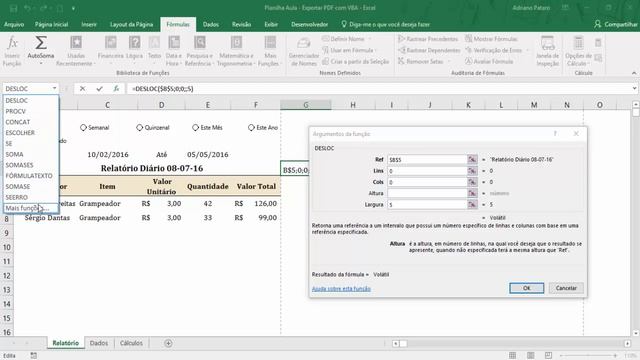Click Cols range selector icon
The height and width of the screenshot is (360, 640).
[x=472, y=182]
